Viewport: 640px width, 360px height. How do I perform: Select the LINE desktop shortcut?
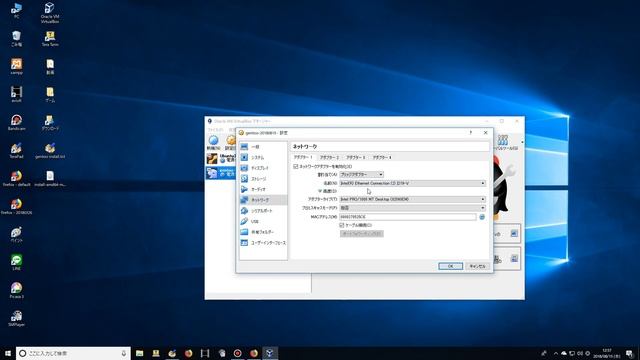tap(16, 262)
